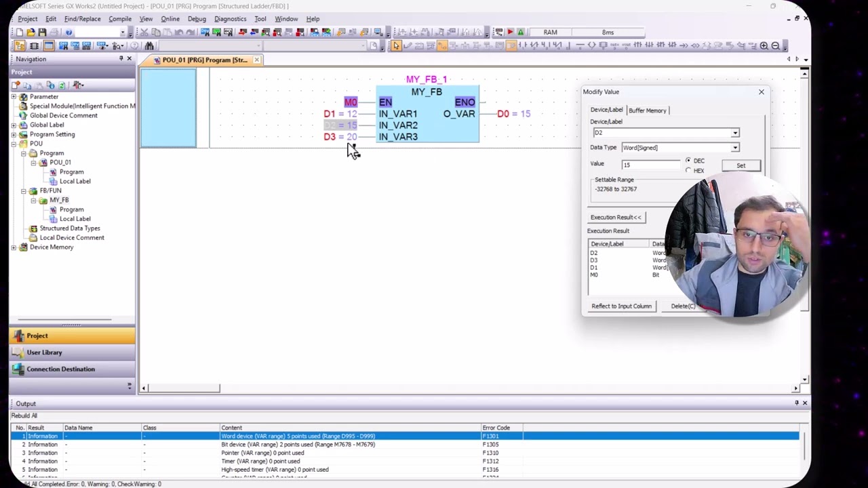Click the binoculars Find icon
The height and width of the screenshot is (488, 868).
point(149,46)
